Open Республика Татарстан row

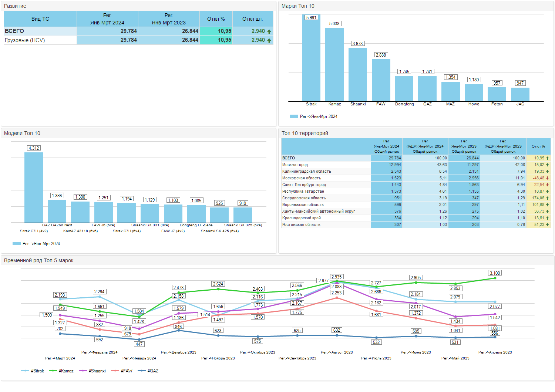tap(416, 192)
